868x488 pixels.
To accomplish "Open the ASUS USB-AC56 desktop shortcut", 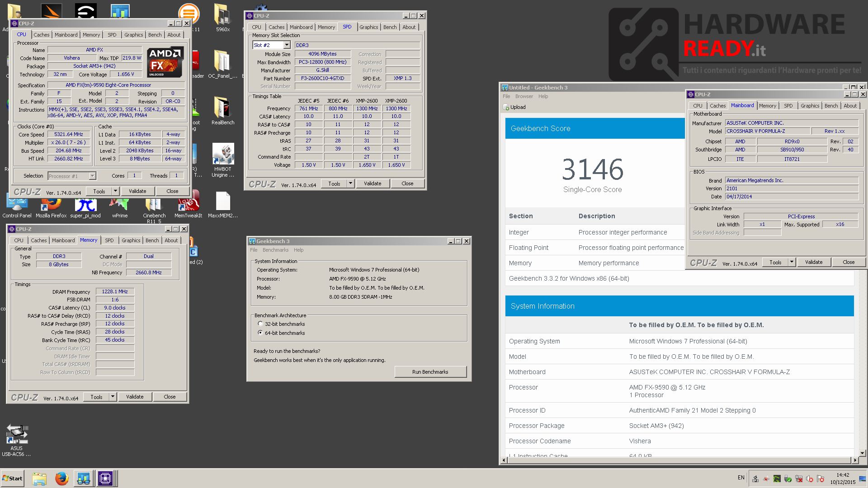I will [17, 441].
